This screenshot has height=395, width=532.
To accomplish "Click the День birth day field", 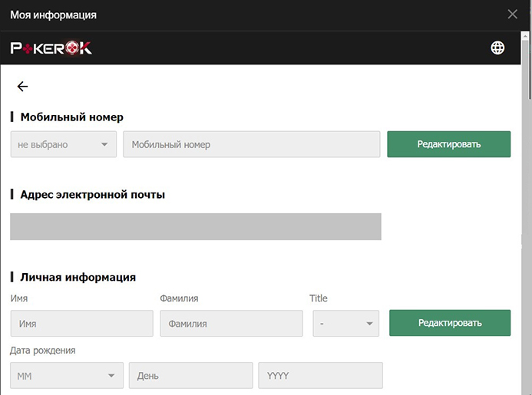I will pyautogui.click(x=190, y=376).
